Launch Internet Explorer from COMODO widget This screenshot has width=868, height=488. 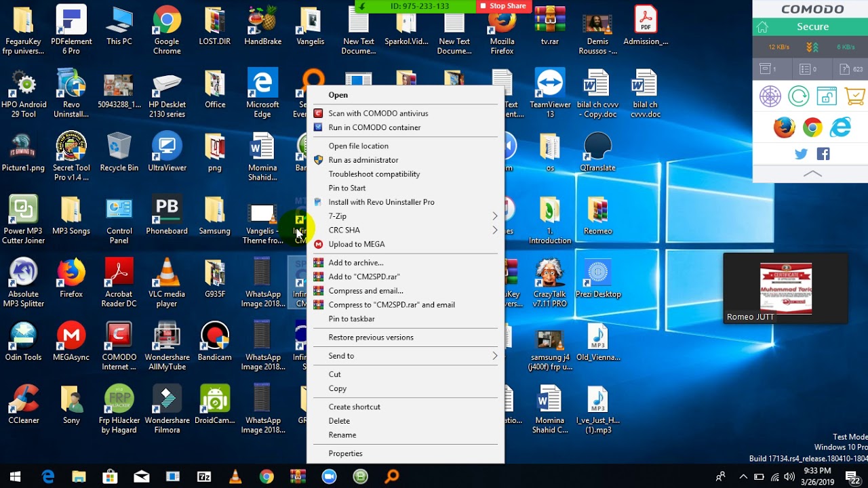841,127
